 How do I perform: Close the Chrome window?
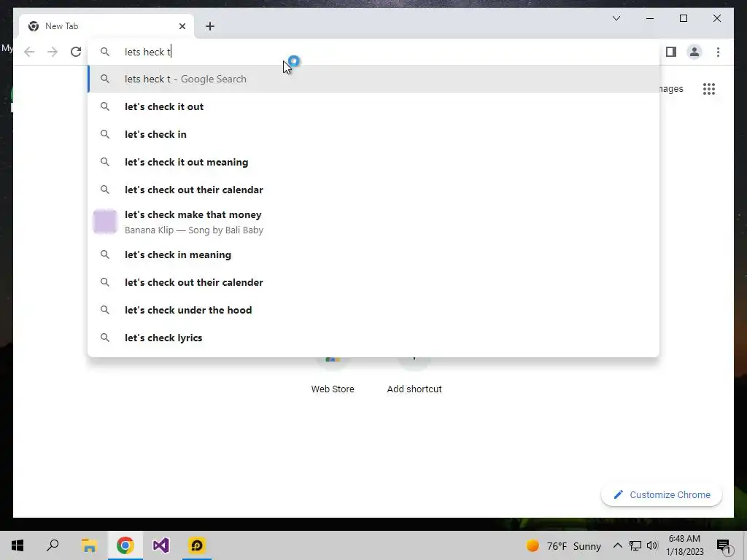[x=716, y=18]
